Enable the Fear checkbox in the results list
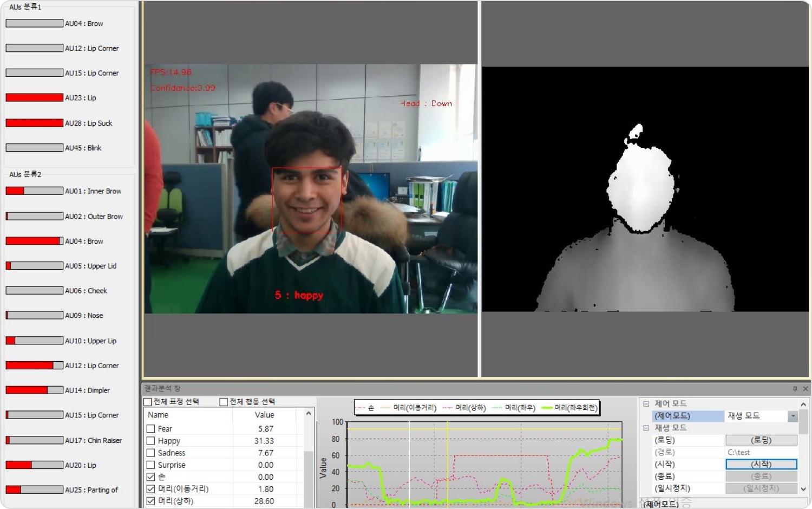Image resolution: width=812 pixels, height=509 pixels. 150,429
